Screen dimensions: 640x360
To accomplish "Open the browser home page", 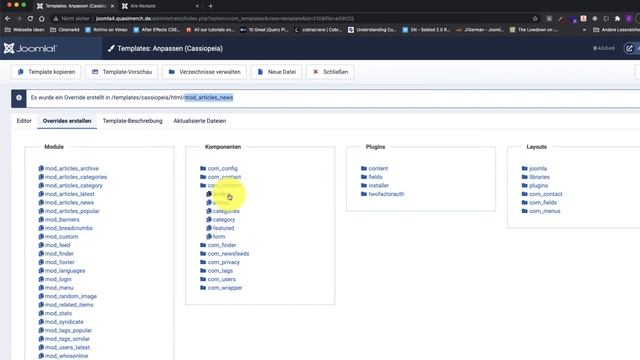I will pos(42,18).
